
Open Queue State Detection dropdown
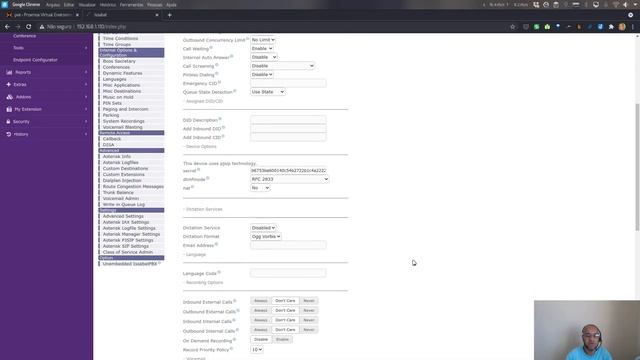(268, 92)
